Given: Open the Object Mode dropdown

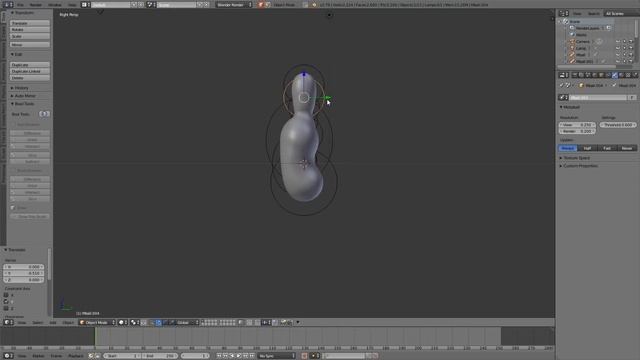Looking at the screenshot, I should tap(97, 322).
